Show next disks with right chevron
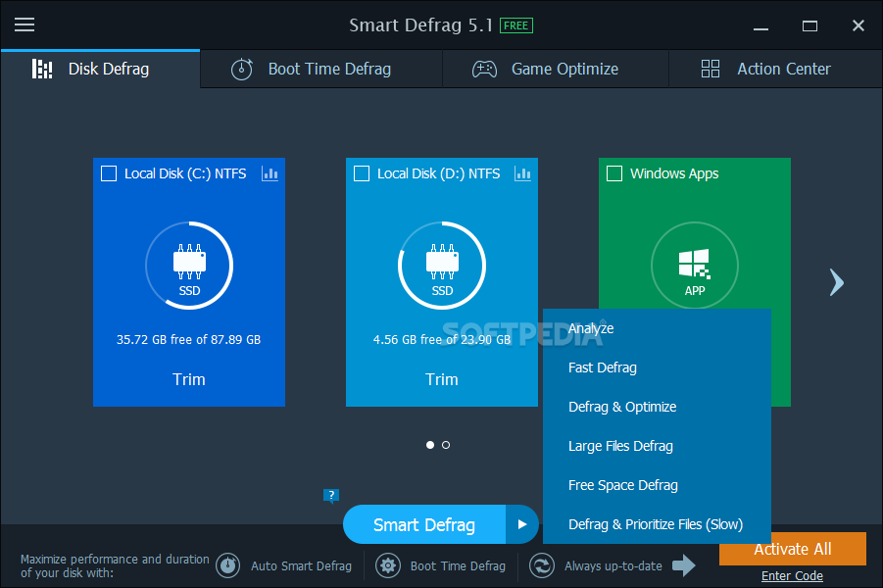This screenshot has width=883, height=588. (837, 282)
